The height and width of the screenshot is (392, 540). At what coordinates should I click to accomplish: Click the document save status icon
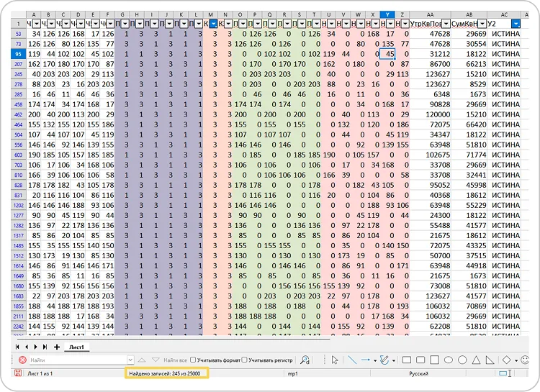click(18, 373)
